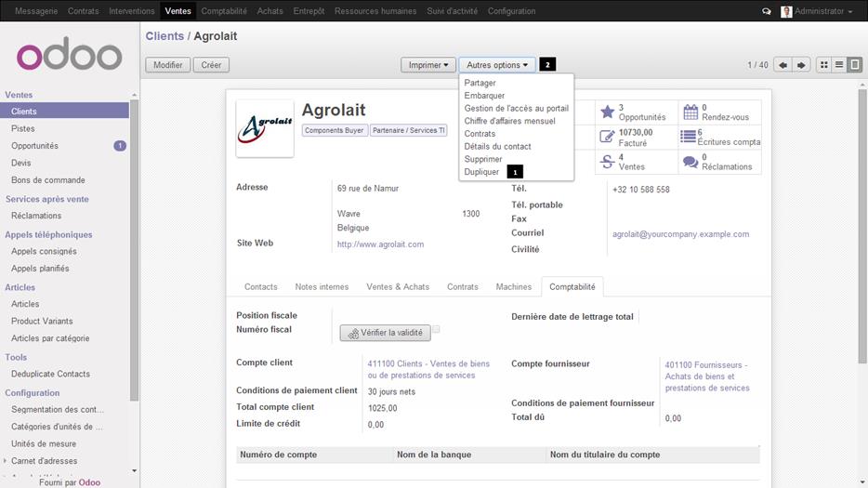Image resolution: width=868 pixels, height=488 pixels.
Task: Click Vérifier la validité button
Action: click(386, 333)
